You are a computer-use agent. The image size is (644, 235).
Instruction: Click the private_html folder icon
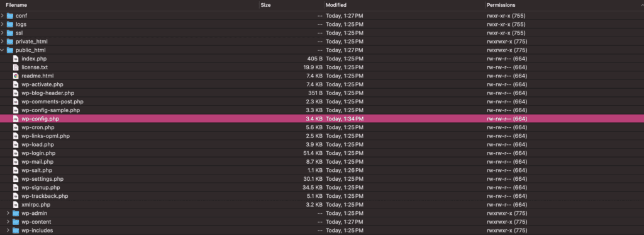pyautogui.click(x=10, y=42)
